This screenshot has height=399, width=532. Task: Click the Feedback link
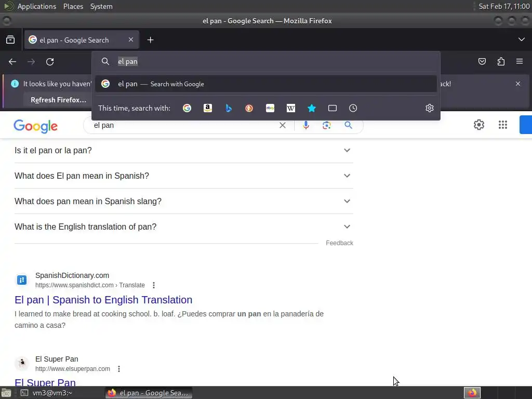tap(339, 243)
